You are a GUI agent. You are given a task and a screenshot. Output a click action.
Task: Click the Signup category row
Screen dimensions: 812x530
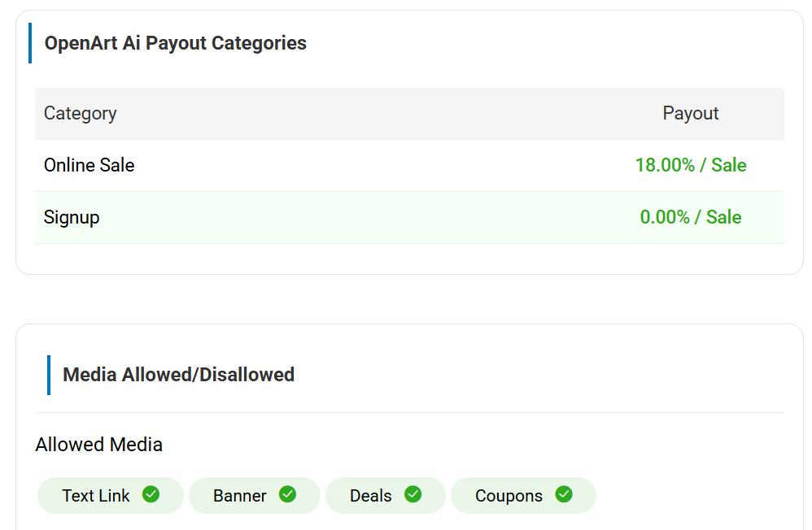[x=72, y=218]
